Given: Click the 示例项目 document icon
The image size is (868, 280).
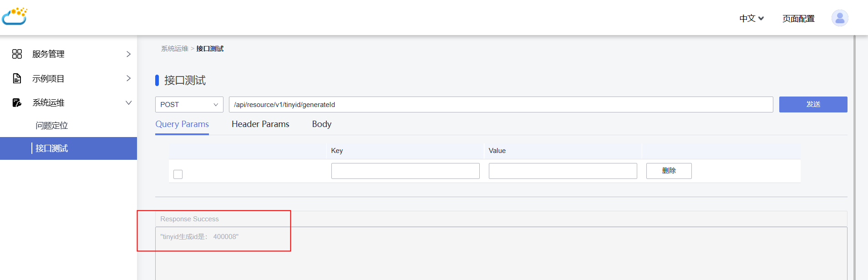Looking at the screenshot, I should (x=17, y=78).
